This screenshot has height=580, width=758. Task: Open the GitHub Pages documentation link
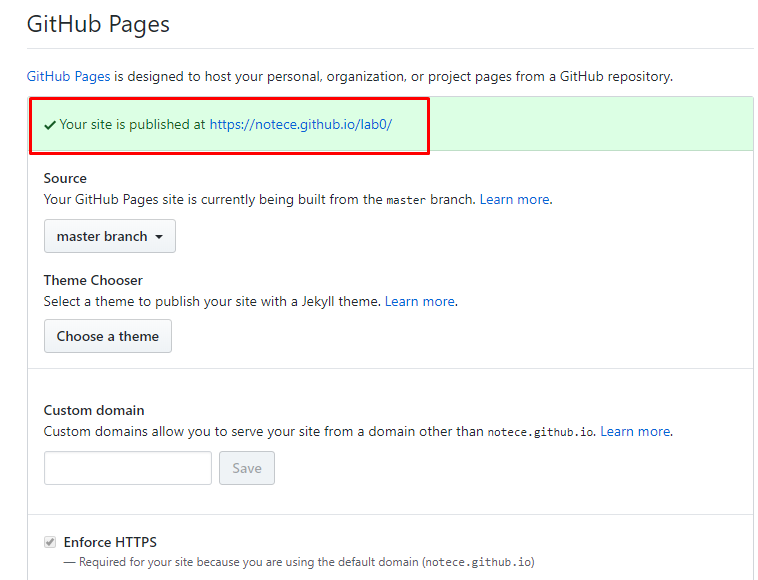point(68,76)
